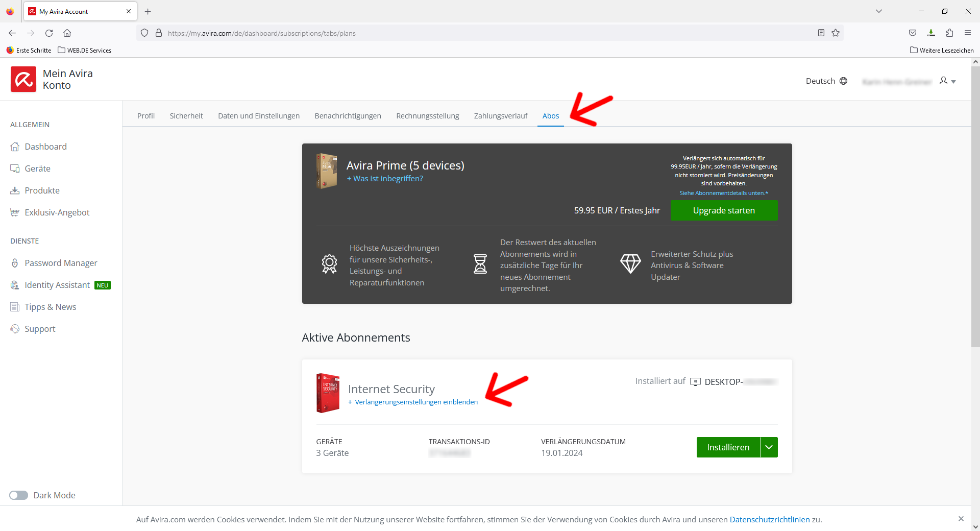This screenshot has height=531, width=980.
Task: Expand 'Was ist inbegriffen?' for Avira Prime
Action: click(x=385, y=179)
